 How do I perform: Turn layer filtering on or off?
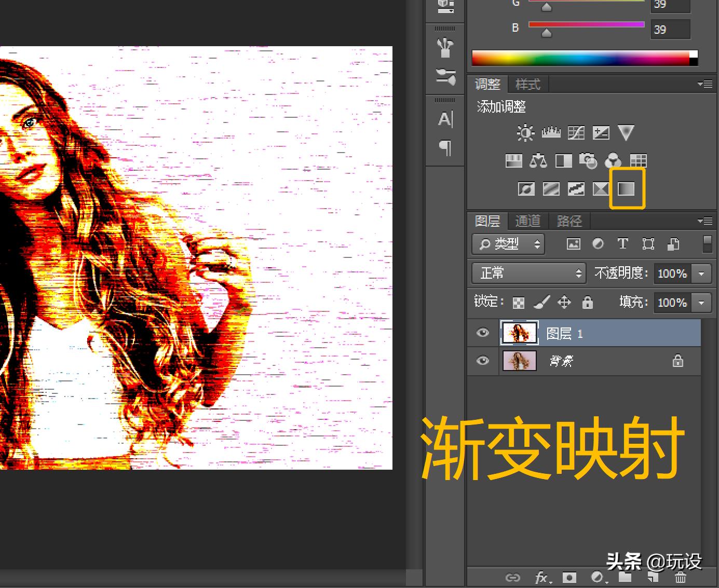click(707, 243)
